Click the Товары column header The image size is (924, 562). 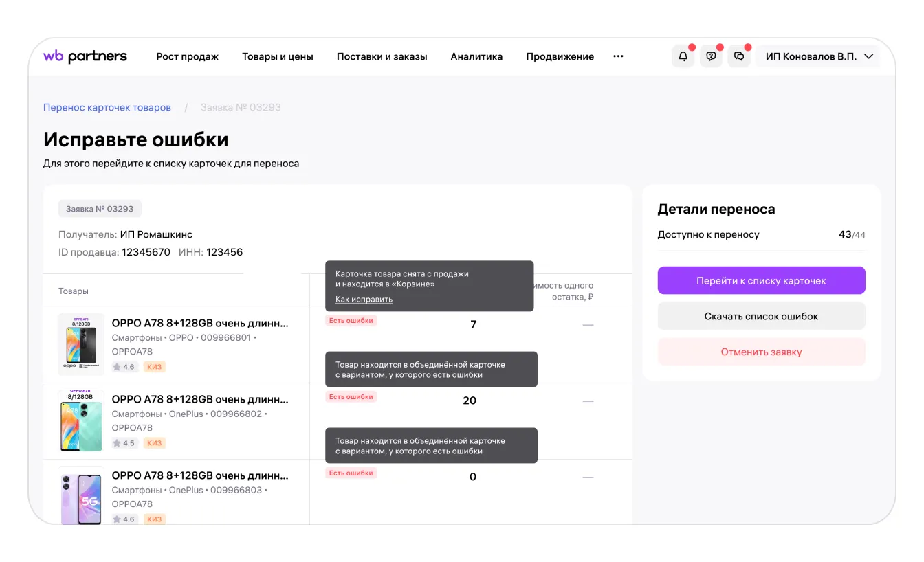tap(74, 291)
